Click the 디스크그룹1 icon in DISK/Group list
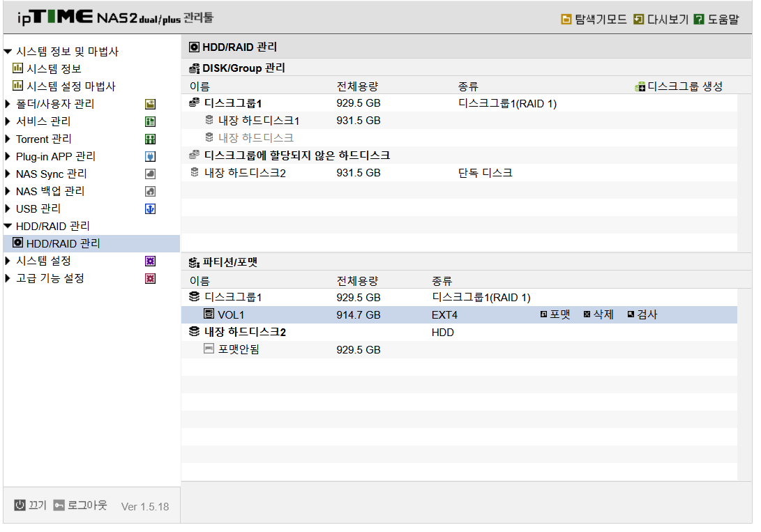This screenshot has height=532, width=761. click(x=194, y=102)
